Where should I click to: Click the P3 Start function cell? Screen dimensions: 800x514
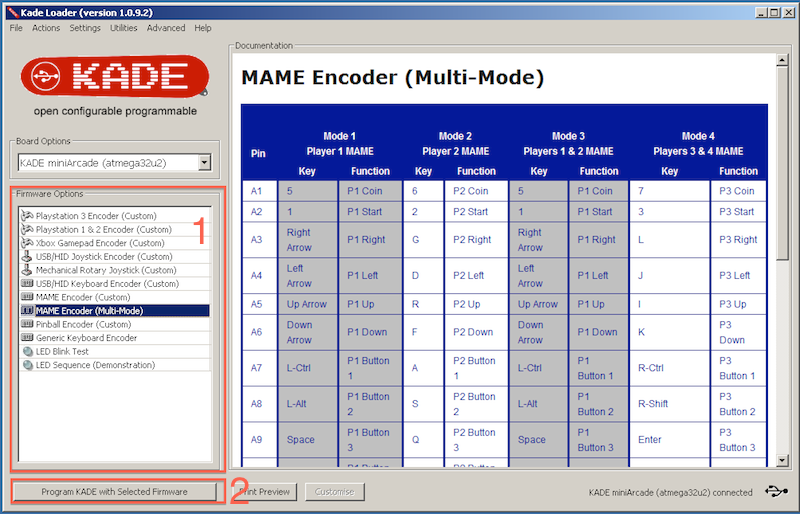(738, 212)
